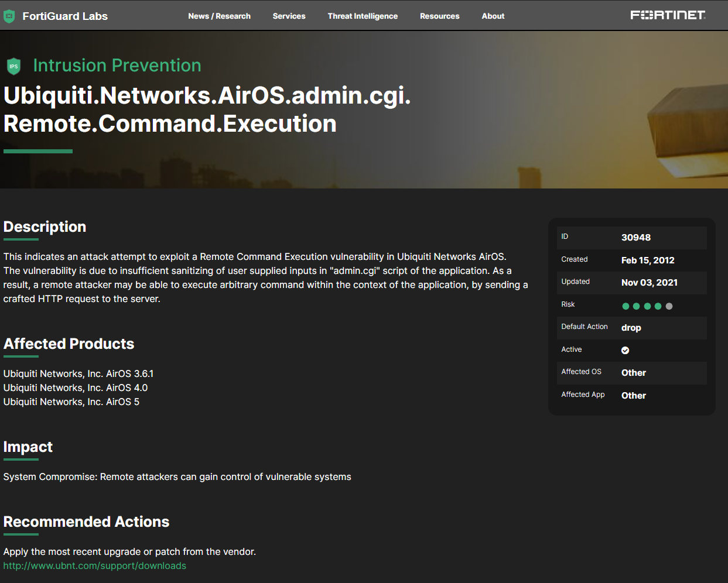The width and height of the screenshot is (728, 583).
Task: Click the Affected OS value Other
Action: [633, 372]
